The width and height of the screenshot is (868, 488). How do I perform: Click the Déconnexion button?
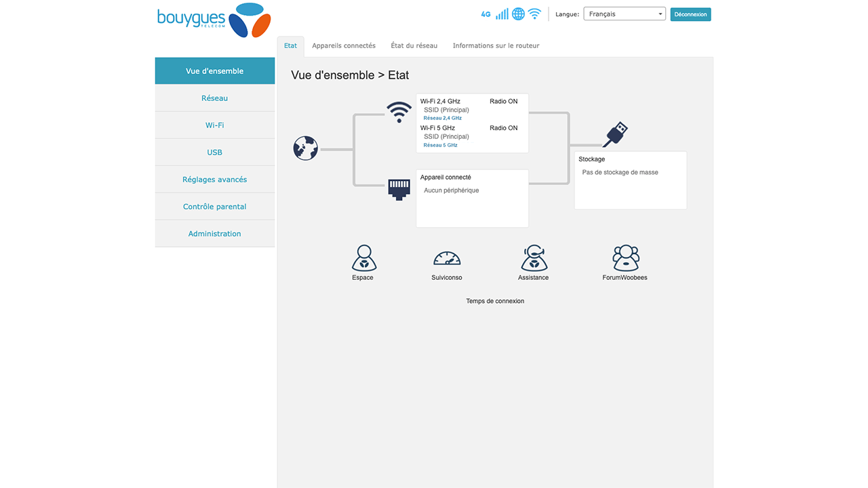point(690,14)
